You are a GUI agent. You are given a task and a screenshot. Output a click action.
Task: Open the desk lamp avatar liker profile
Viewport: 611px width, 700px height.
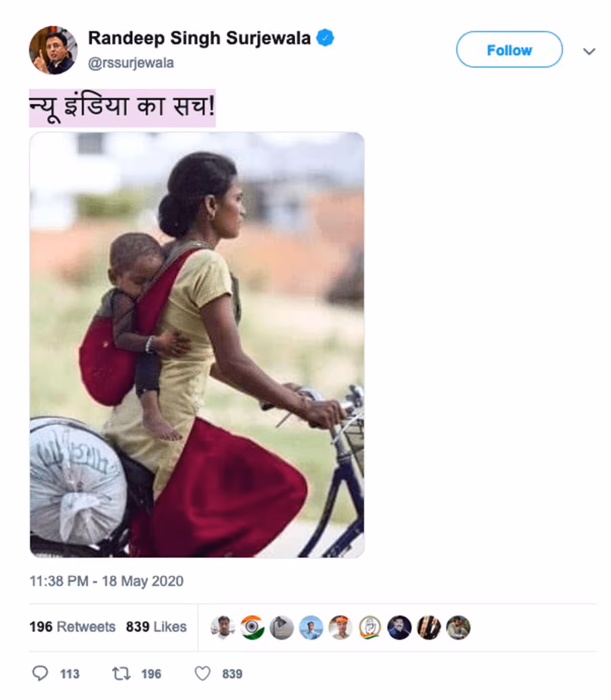tap(282, 627)
